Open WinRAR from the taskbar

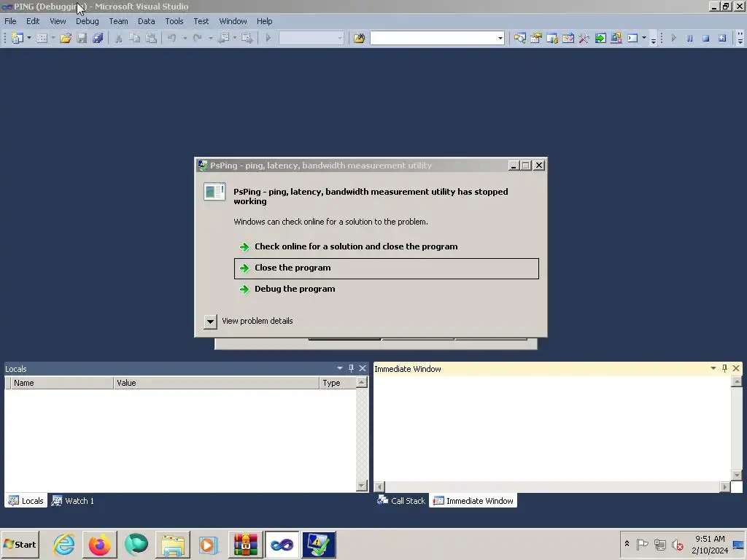coord(245,544)
